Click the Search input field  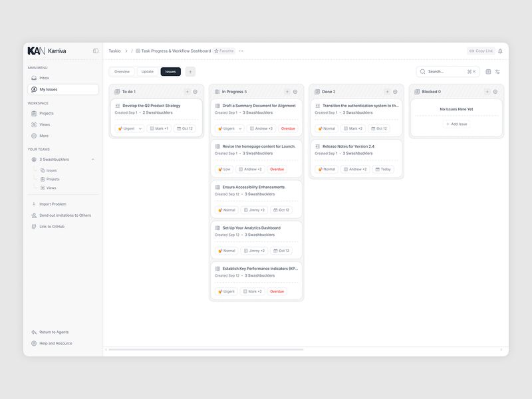448,72
